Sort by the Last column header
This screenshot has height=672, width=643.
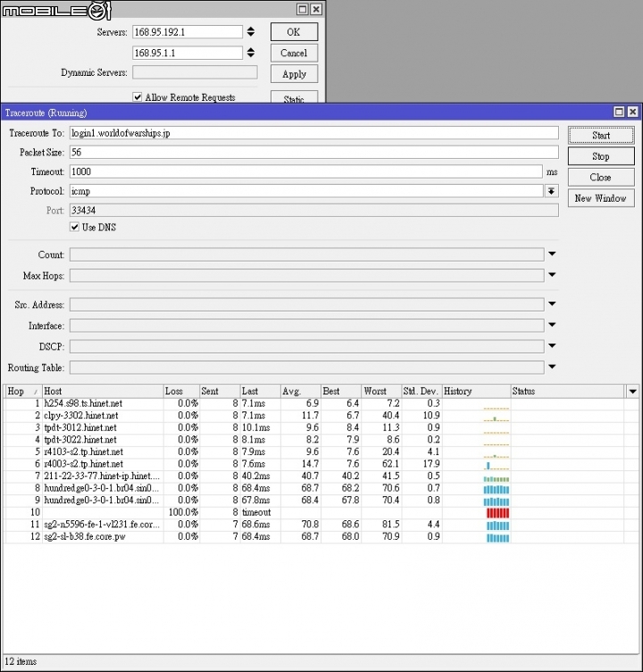pyautogui.click(x=261, y=391)
